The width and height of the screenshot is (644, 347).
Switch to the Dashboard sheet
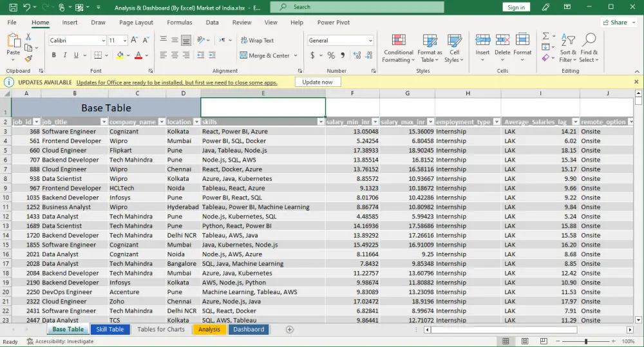pyautogui.click(x=249, y=330)
